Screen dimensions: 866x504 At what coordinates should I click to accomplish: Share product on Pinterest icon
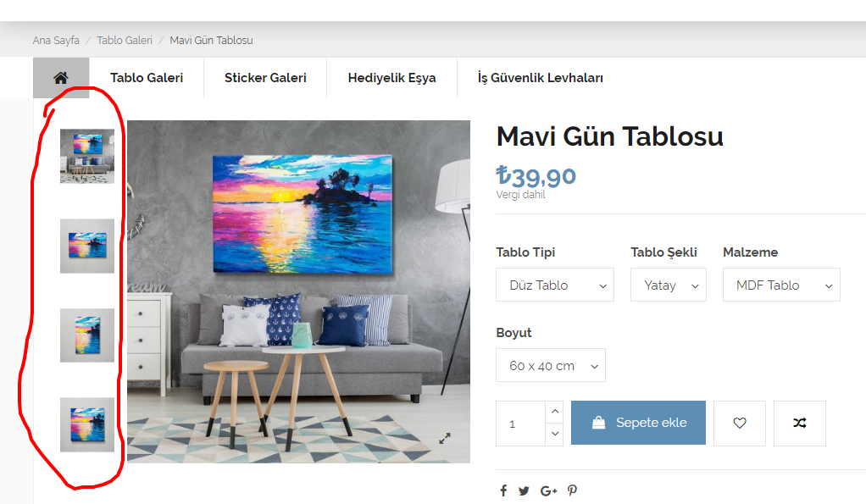pyautogui.click(x=572, y=490)
